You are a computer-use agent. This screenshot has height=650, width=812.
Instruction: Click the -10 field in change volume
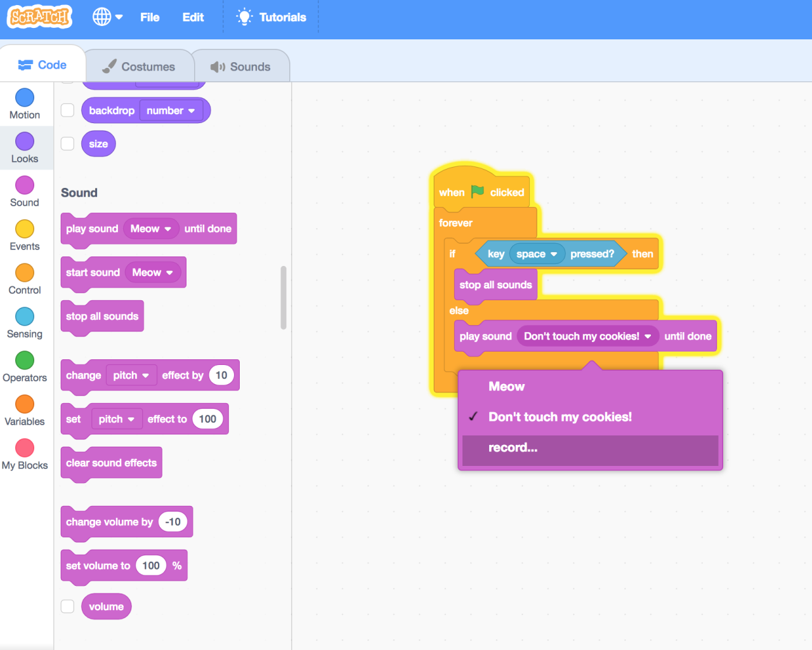coord(173,522)
